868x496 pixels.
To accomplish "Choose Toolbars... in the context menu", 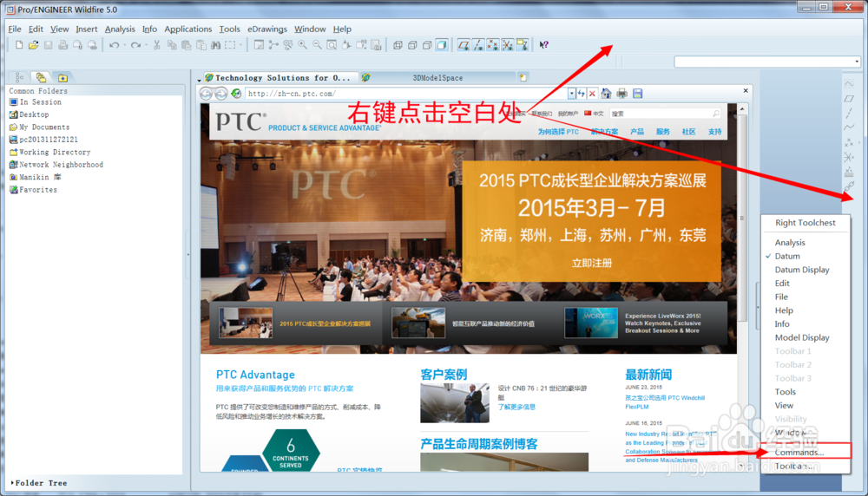I will 794,467.
